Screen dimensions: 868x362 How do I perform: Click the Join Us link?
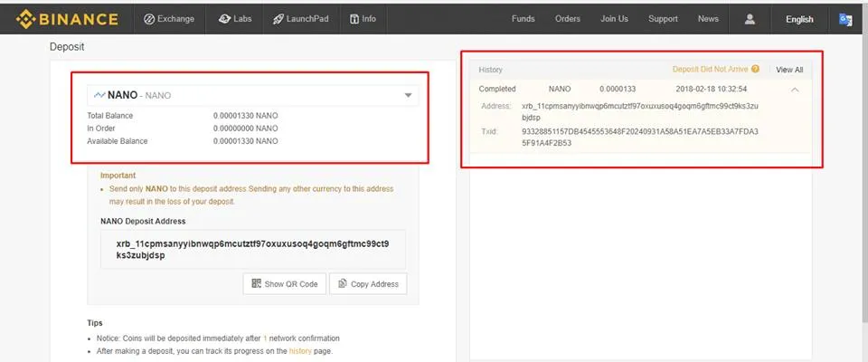[614, 19]
